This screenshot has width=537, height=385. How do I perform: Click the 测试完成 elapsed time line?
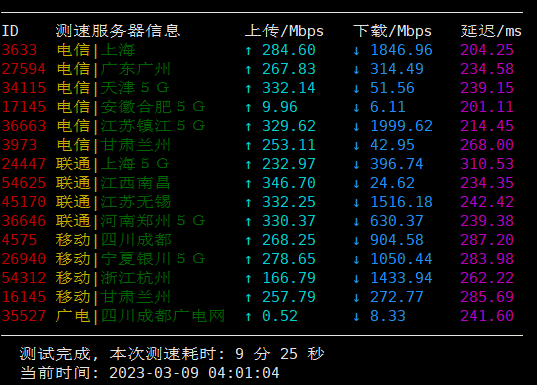(x=172, y=354)
